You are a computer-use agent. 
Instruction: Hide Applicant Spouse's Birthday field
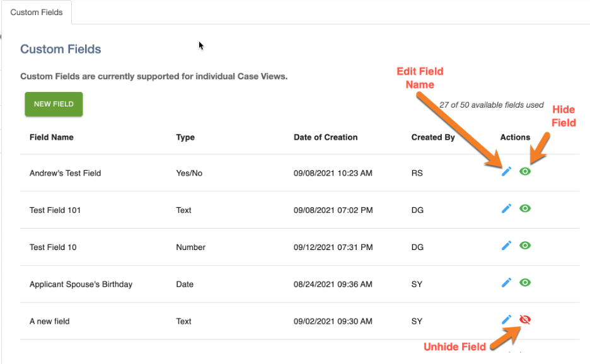(x=525, y=282)
